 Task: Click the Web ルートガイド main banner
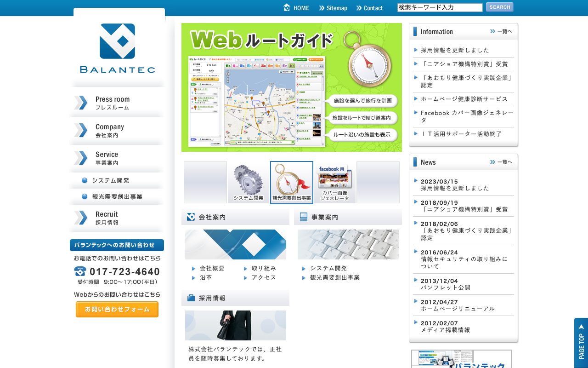(x=292, y=87)
